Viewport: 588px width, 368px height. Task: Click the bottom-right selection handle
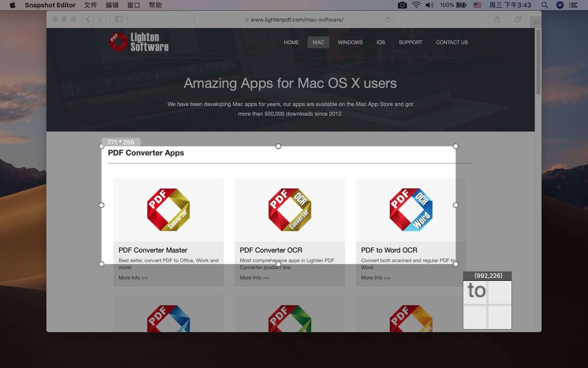click(x=455, y=264)
